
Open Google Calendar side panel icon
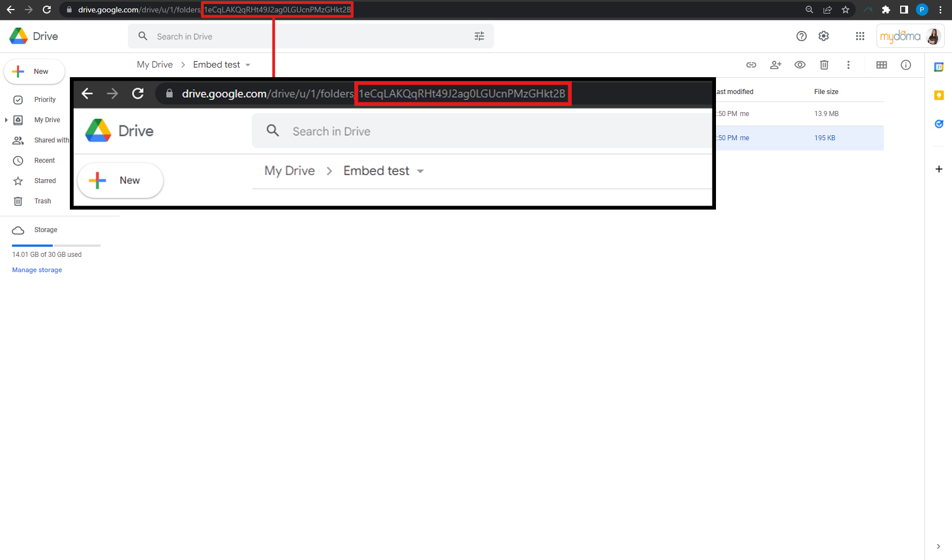939,67
